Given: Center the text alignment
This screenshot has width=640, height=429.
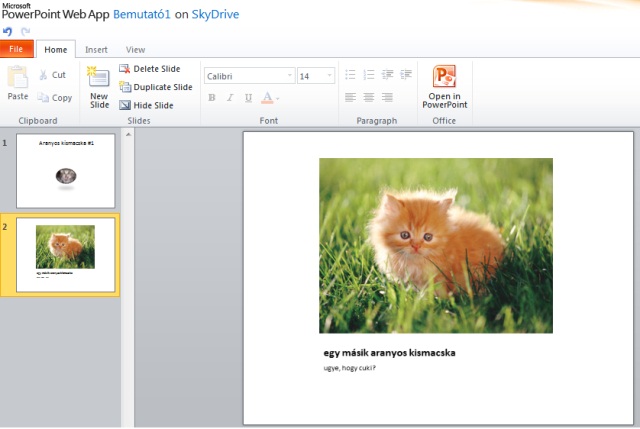Looking at the screenshot, I should point(369,97).
